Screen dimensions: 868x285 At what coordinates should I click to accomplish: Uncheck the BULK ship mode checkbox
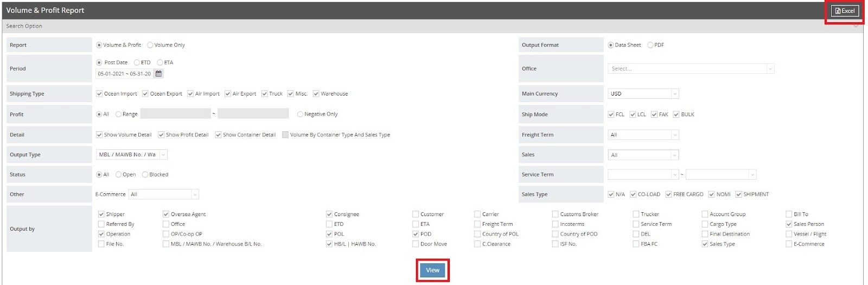676,115
